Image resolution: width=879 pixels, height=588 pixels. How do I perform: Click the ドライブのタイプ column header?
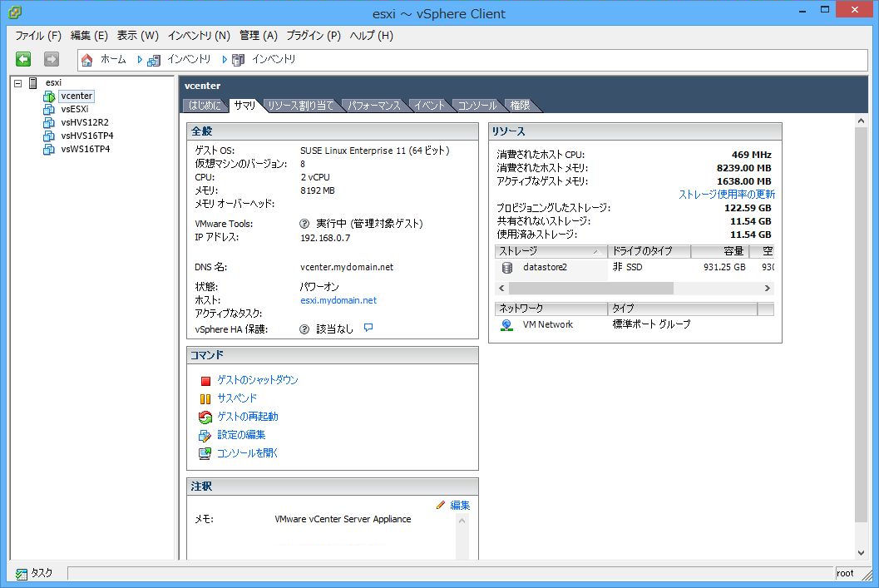[x=649, y=251]
